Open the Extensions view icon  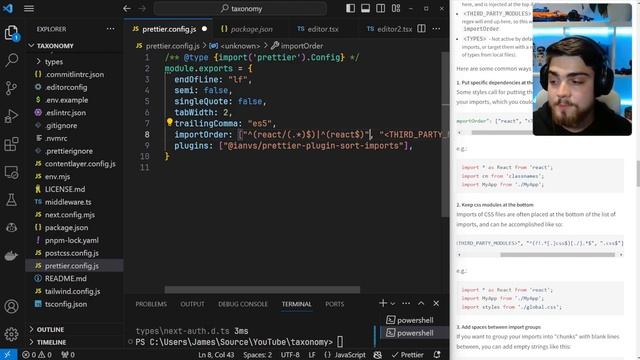(11, 144)
